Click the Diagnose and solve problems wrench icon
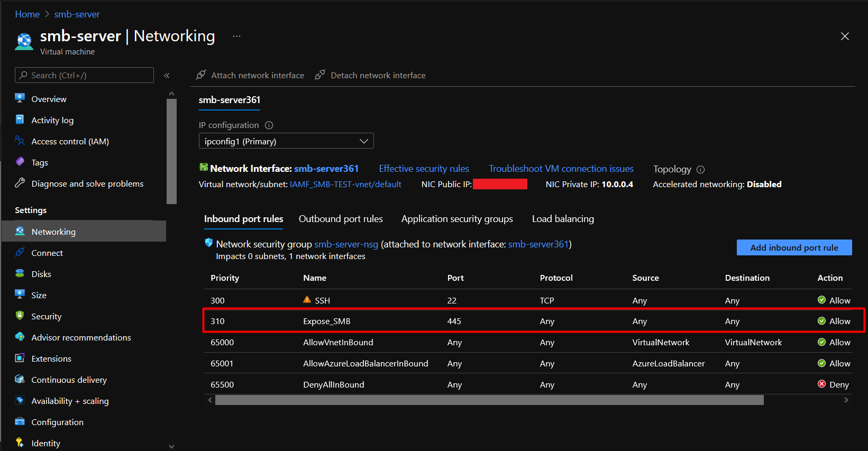Screen dimensions: 868x451 [x=20, y=183]
